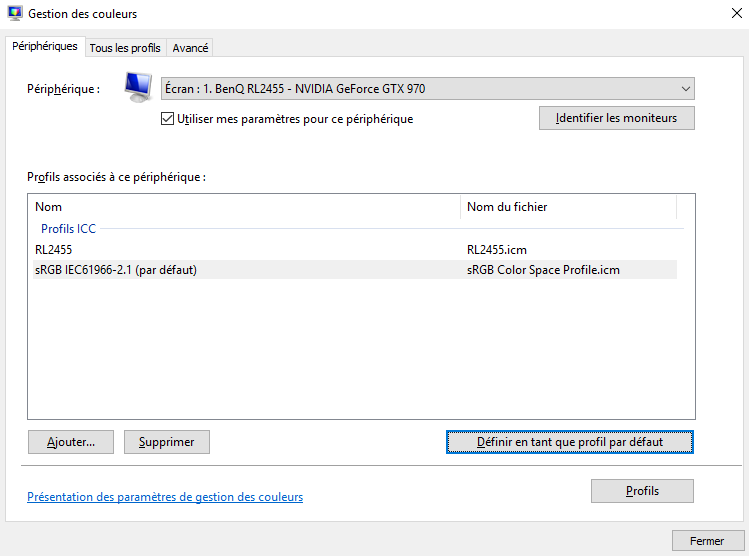Collapse the Profils ICC group header
The image size is (749, 556).
tap(68, 229)
